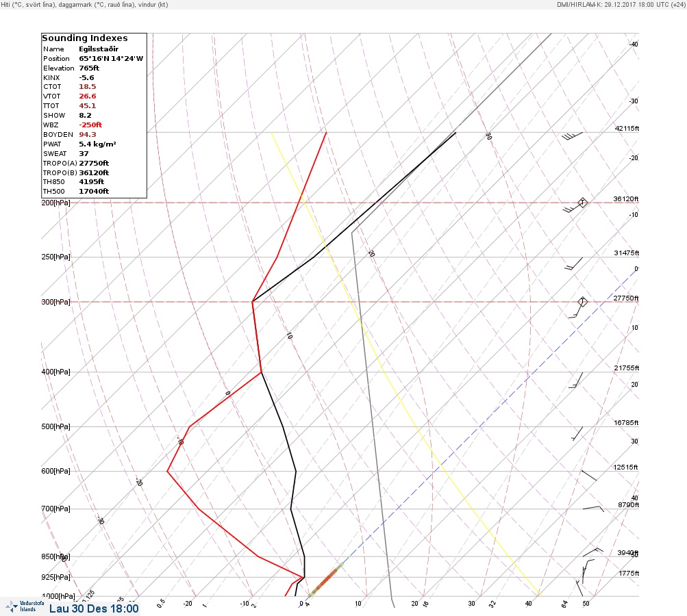Click the '21755ft' height label
The height and width of the screenshot is (616, 687).
pyautogui.click(x=627, y=368)
